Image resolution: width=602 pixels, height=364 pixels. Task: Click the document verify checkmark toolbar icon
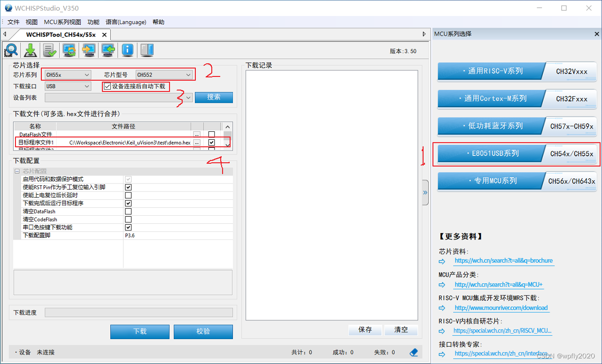pos(49,50)
